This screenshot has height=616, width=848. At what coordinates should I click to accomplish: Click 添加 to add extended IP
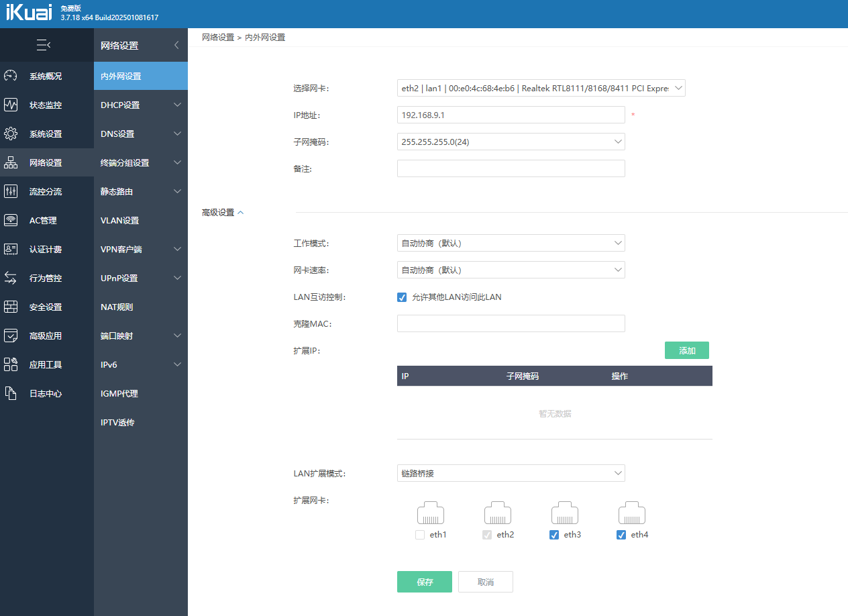(x=687, y=350)
